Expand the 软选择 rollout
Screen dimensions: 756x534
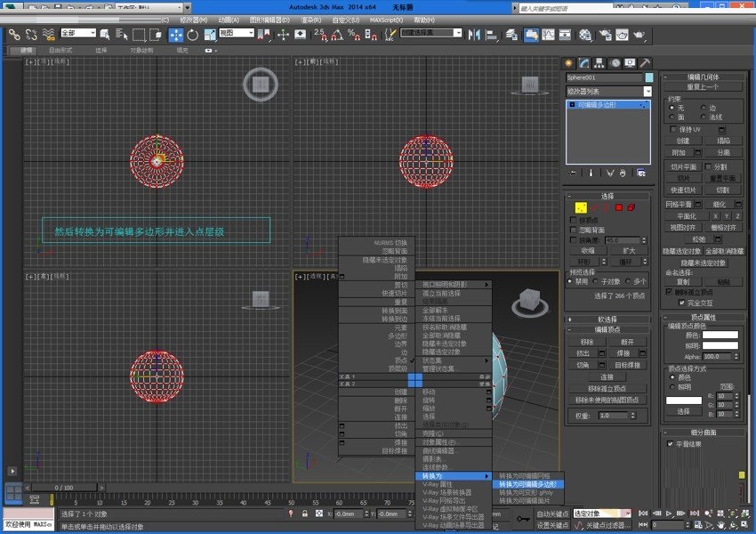[607, 320]
